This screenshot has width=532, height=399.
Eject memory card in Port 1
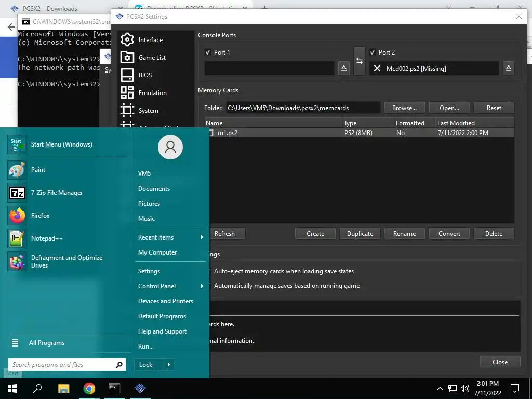point(344,68)
